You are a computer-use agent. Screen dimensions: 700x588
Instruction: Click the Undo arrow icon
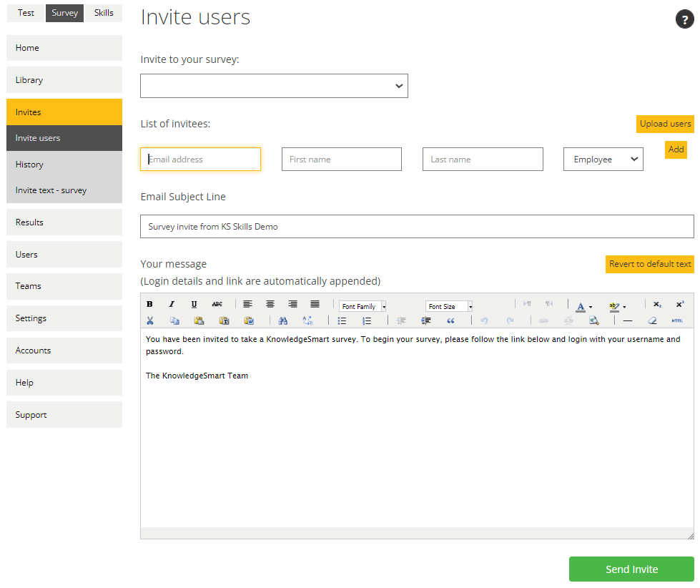[x=484, y=320]
